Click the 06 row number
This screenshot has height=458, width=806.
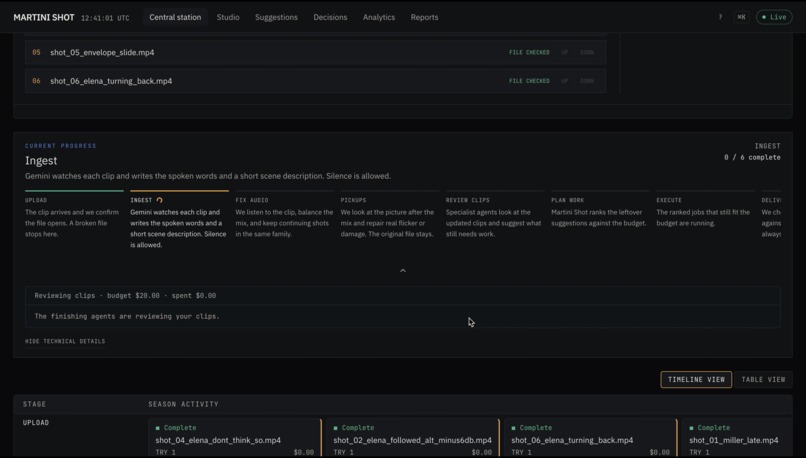pyautogui.click(x=36, y=81)
